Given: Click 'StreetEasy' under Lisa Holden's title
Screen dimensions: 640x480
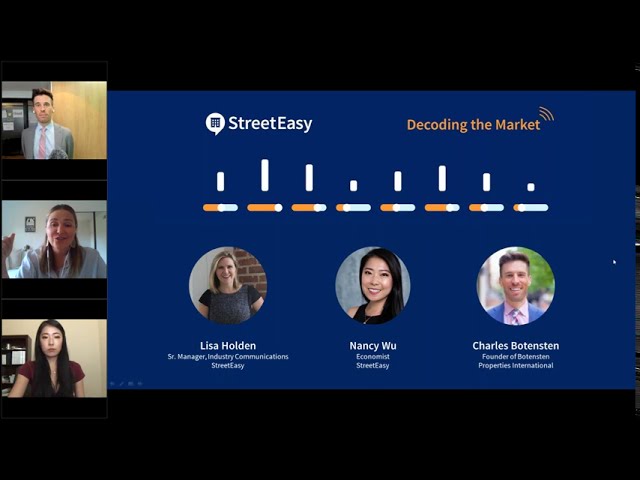Looking at the screenshot, I should coord(228,365).
